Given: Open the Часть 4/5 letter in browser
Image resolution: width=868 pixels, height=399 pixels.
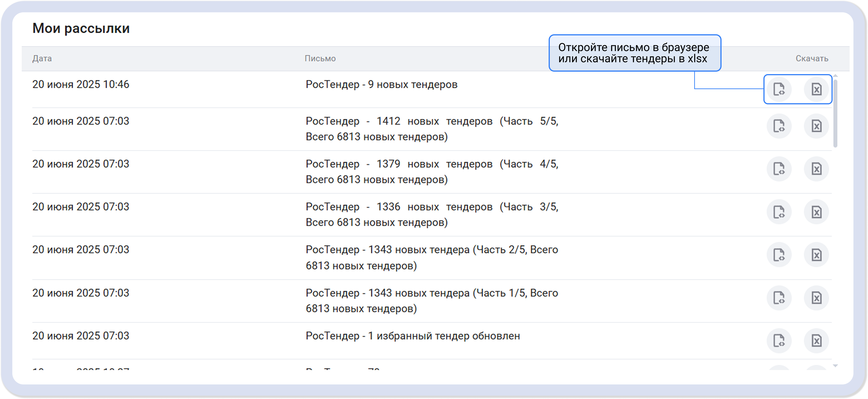Looking at the screenshot, I should (779, 169).
